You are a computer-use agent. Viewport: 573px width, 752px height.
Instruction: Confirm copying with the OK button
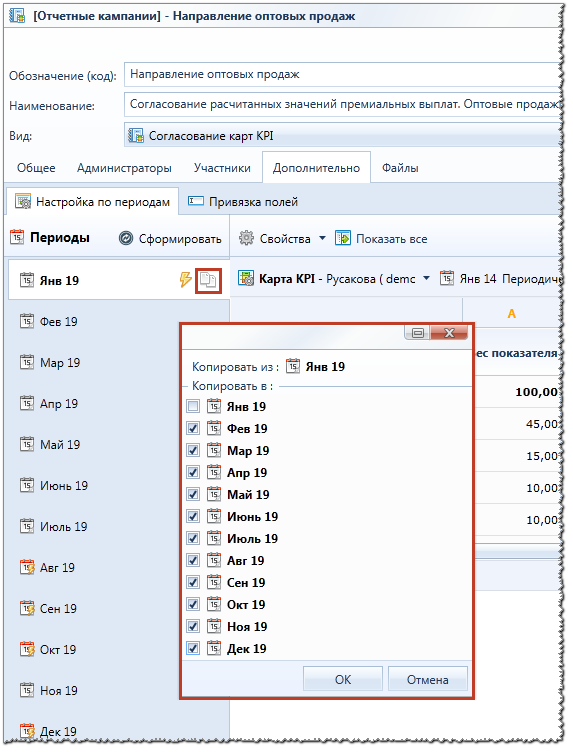pyautogui.click(x=343, y=680)
